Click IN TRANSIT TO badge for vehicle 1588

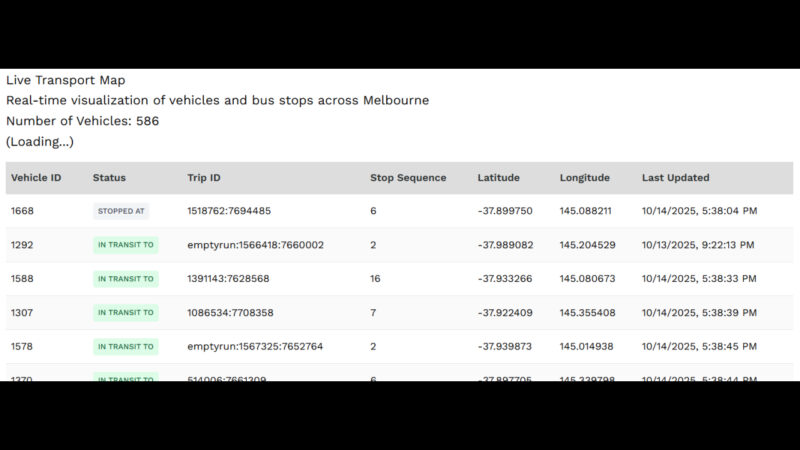126,279
